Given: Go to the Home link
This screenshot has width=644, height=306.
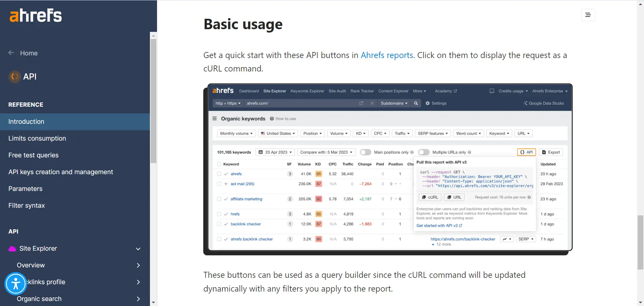Looking at the screenshot, I should coord(29,53).
